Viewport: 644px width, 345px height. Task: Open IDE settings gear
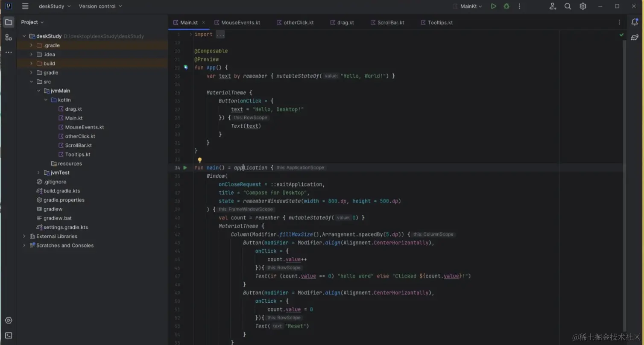point(583,6)
